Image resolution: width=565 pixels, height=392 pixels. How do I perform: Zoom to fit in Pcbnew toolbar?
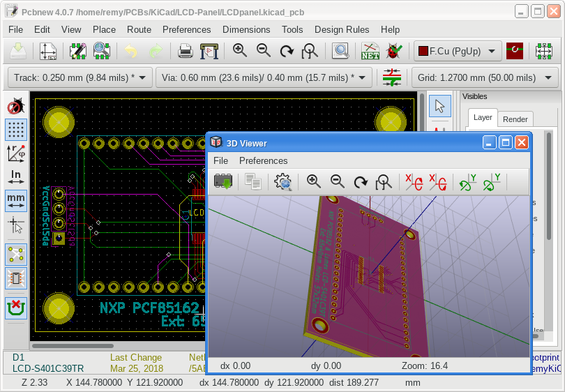[x=310, y=51]
